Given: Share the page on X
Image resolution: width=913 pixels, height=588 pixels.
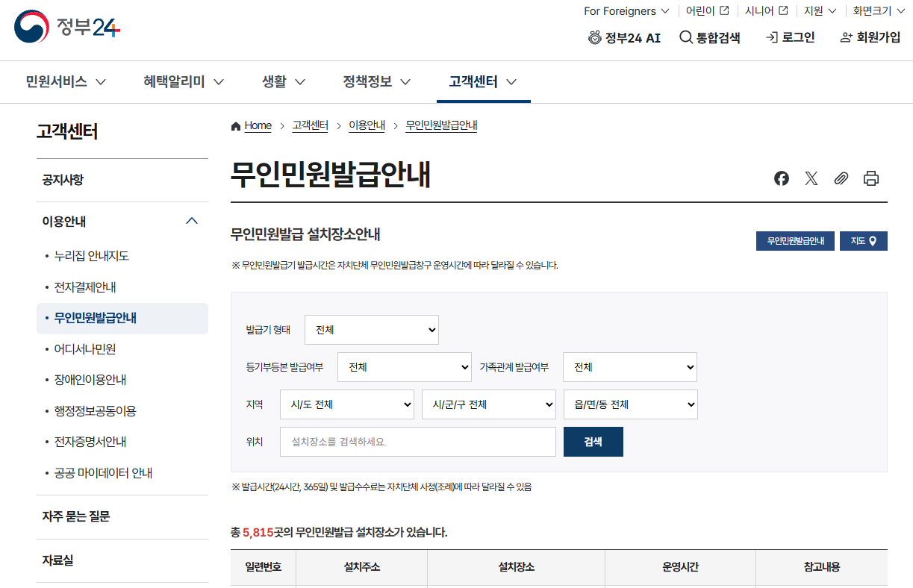Looking at the screenshot, I should tap(811, 178).
